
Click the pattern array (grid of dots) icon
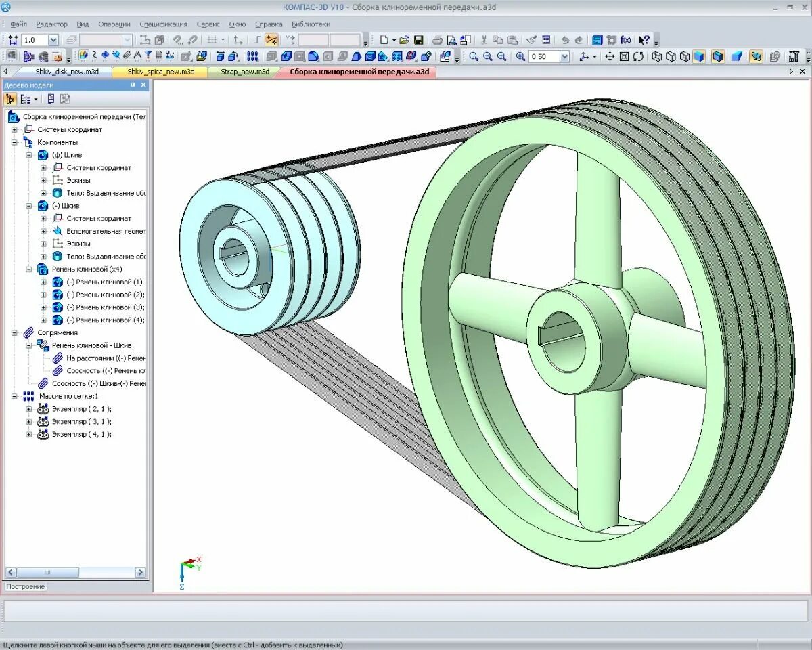tap(252, 56)
